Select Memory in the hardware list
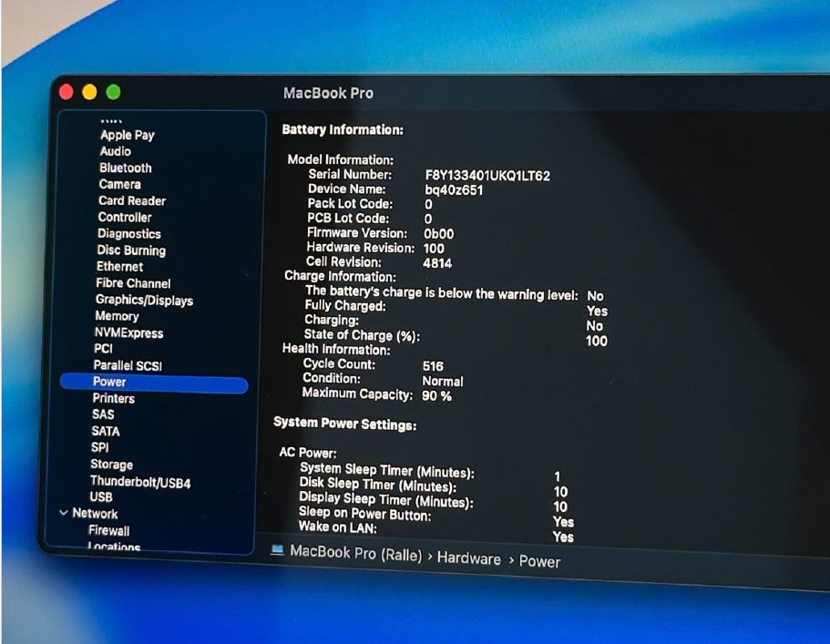 click(117, 316)
